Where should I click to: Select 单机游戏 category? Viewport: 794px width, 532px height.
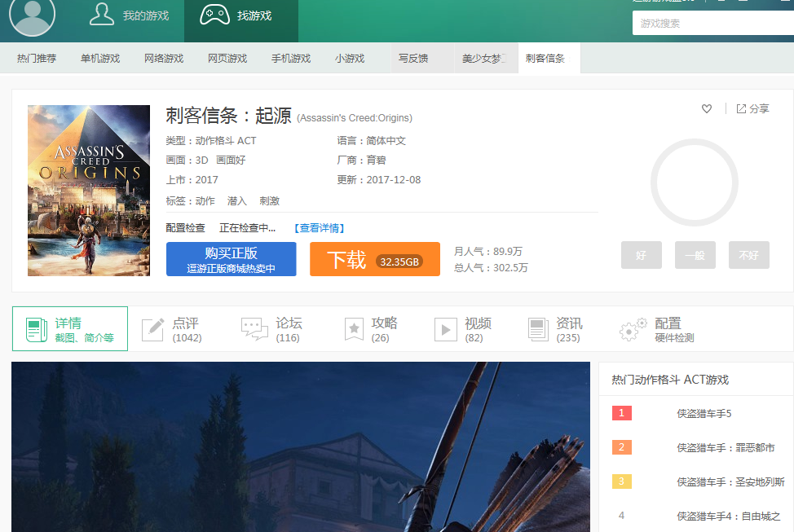(100, 58)
